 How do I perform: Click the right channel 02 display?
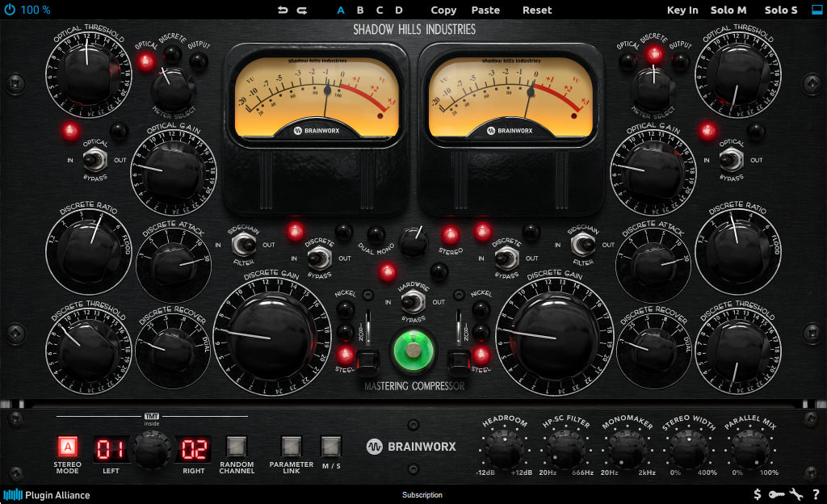coord(194,449)
